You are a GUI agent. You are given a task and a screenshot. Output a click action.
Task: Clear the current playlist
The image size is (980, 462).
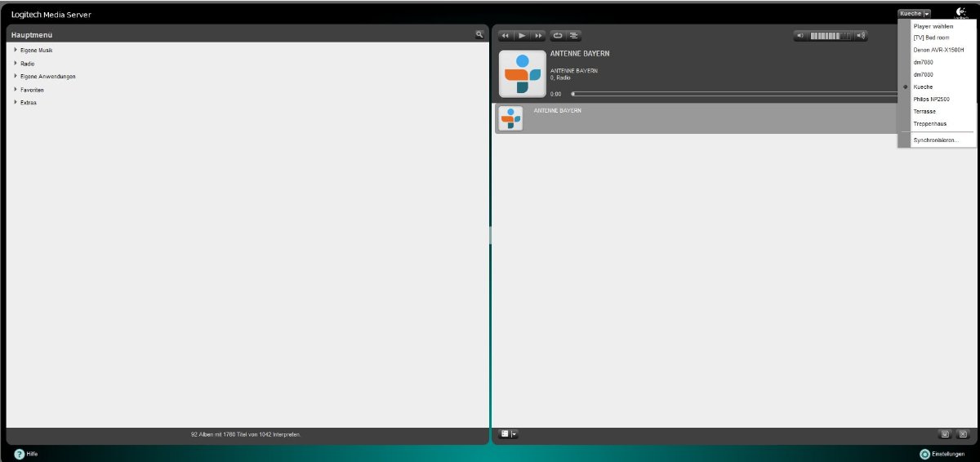pyautogui.click(x=962, y=434)
